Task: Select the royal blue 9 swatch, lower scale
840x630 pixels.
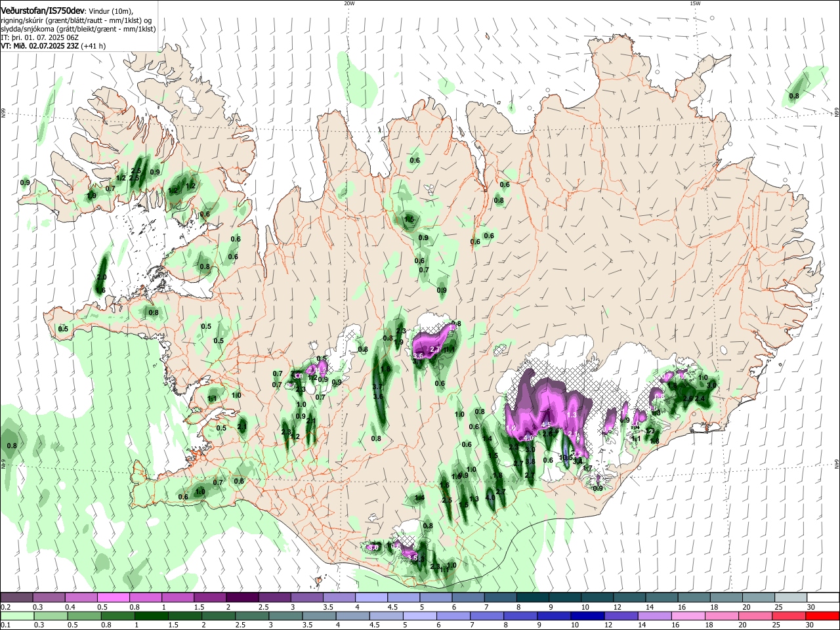Action: (x=553, y=616)
